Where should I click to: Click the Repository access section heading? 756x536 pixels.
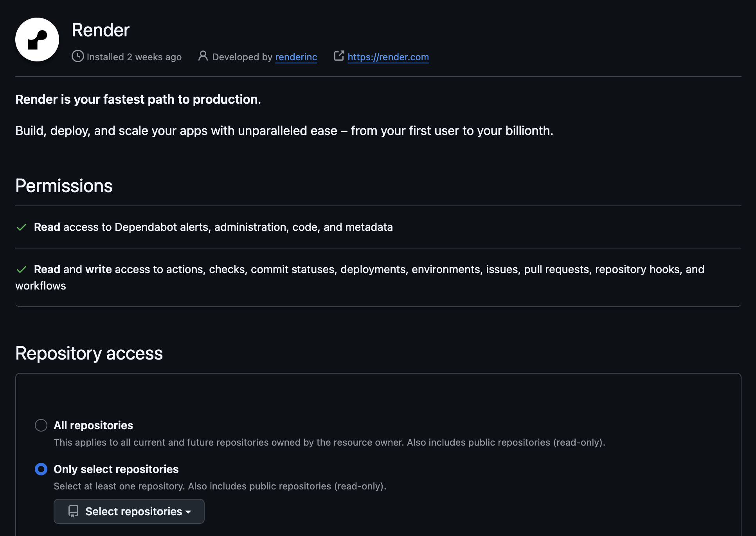click(89, 353)
